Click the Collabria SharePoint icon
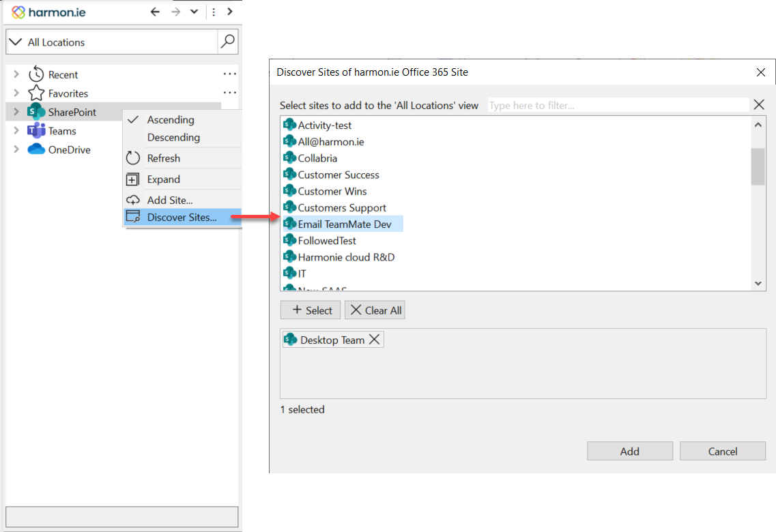 tap(289, 158)
